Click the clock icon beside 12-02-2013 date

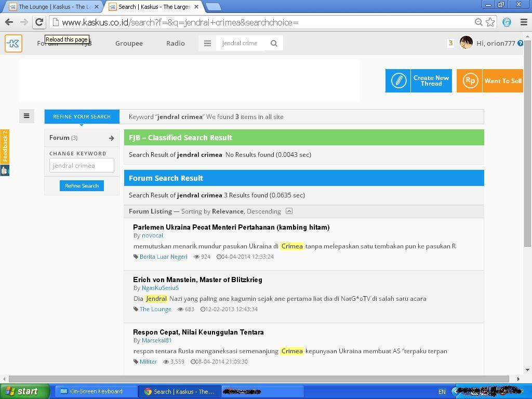[203, 310]
